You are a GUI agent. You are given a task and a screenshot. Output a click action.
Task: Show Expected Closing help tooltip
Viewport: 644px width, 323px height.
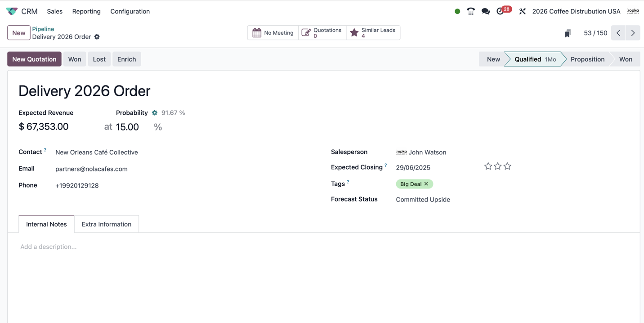pyautogui.click(x=386, y=166)
